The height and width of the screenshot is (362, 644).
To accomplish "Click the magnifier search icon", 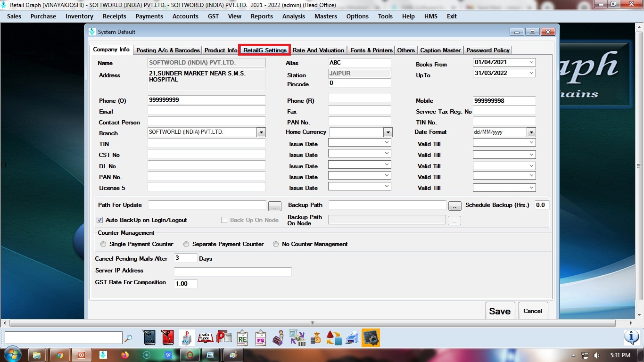I will (128, 338).
